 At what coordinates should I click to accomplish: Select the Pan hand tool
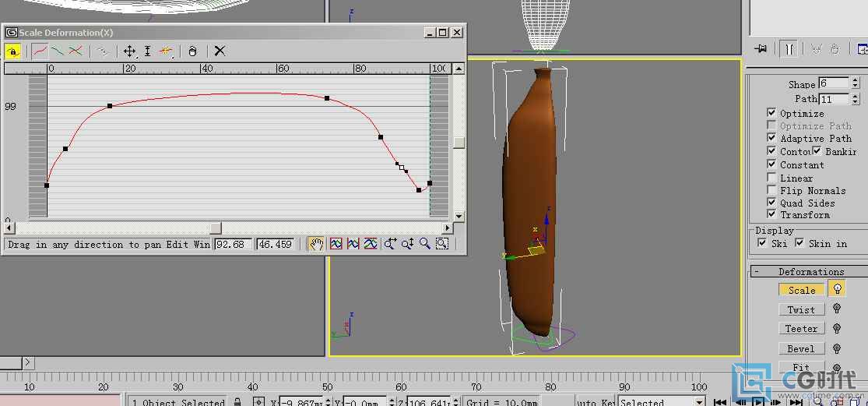[x=316, y=244]
